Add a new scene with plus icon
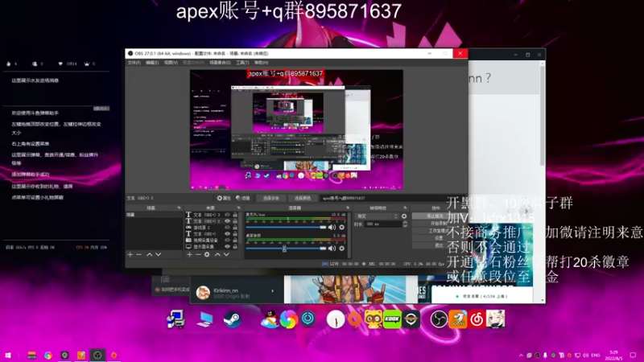This screenshot has width=644, height=362. coord(130,254)
